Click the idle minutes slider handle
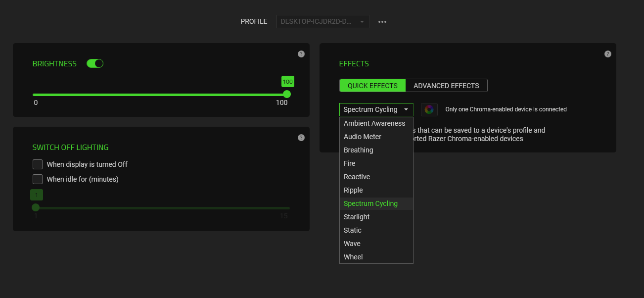 coord(36,207)
